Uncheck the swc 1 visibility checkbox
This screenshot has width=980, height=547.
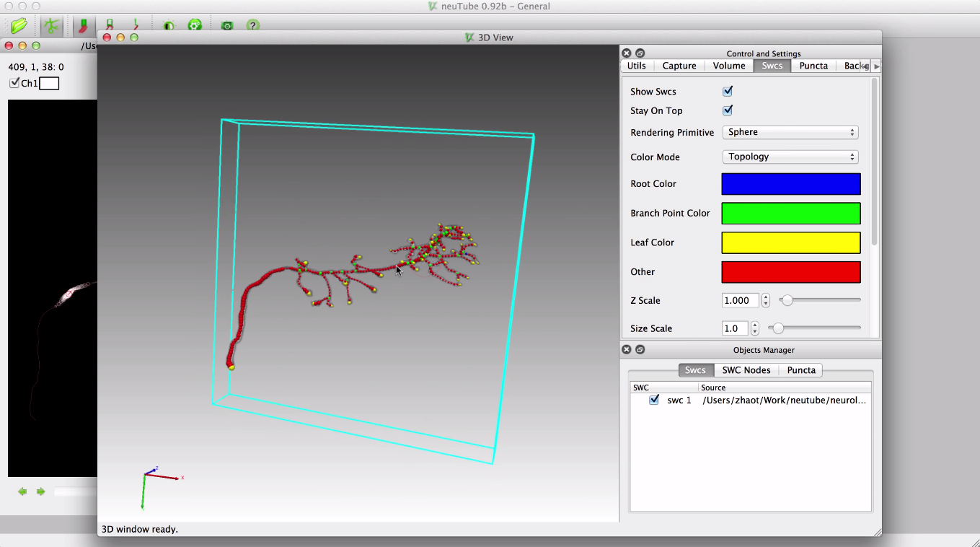[654, 400]
